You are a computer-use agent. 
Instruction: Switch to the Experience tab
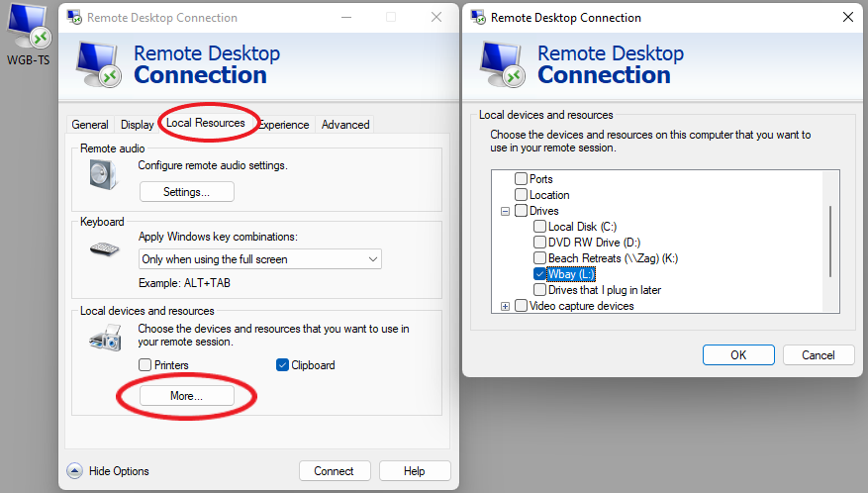tap(284, 125)
